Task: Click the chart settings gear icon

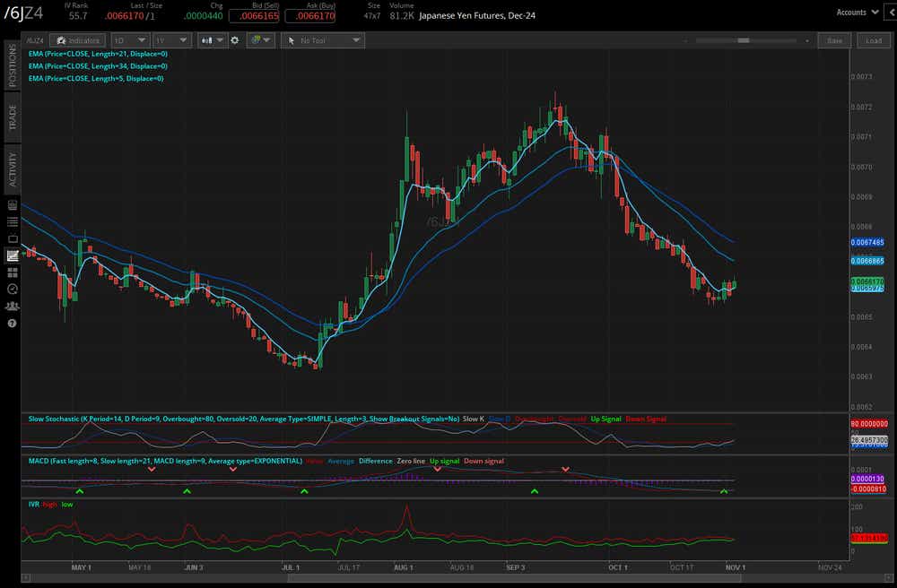Action: tap(235, 40)
